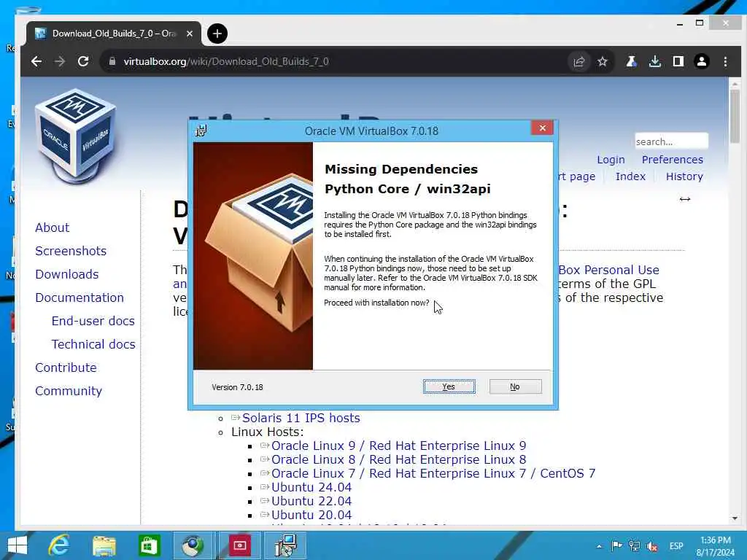
Task: Open Chrome three-dot menu
Action: 725,61
